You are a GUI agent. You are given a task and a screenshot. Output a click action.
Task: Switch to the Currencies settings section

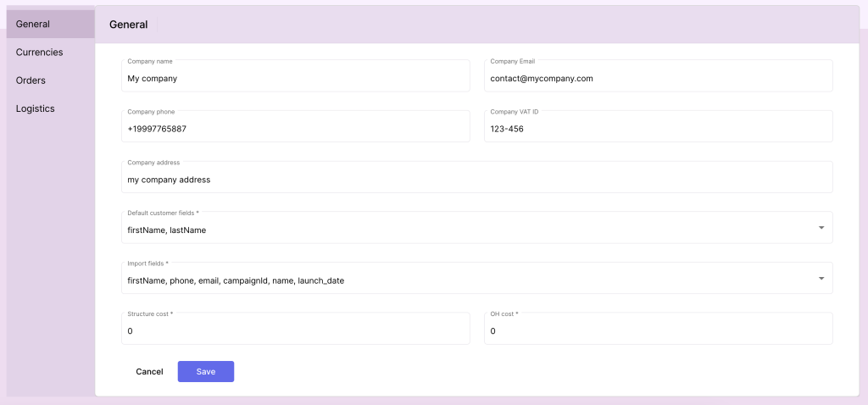click(x=39, y=53)
